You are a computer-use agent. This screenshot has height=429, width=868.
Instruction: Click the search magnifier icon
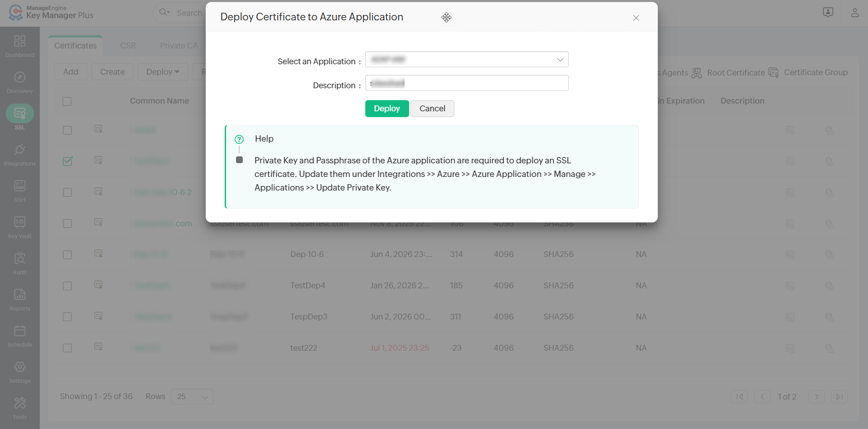(x=164, y=12)
